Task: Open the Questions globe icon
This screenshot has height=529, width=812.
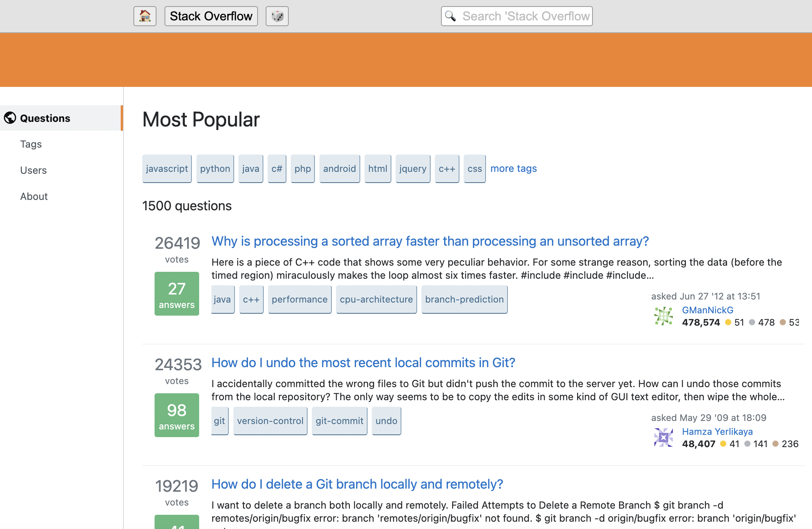Action: click(x=10, y=118)
